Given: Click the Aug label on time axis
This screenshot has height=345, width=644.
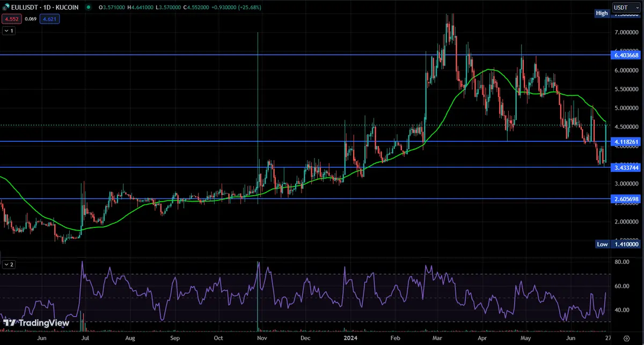Looking at the screenshot, I should point(130,339).
